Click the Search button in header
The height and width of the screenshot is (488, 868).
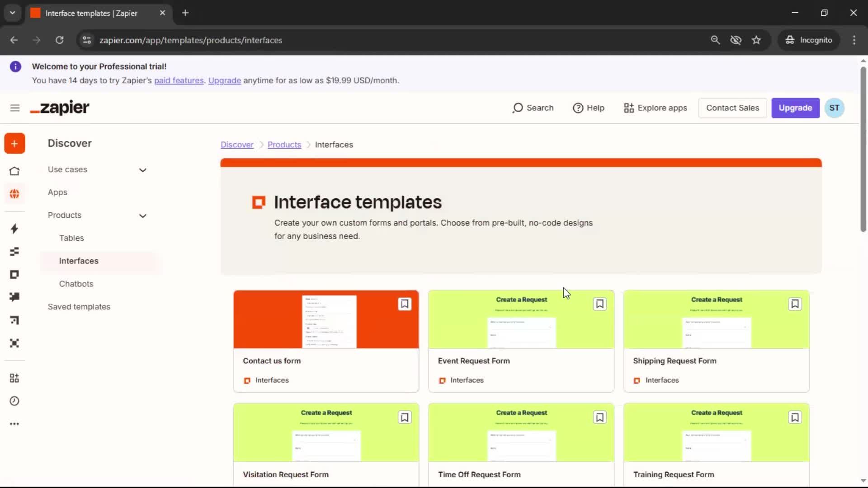(533, 108)
